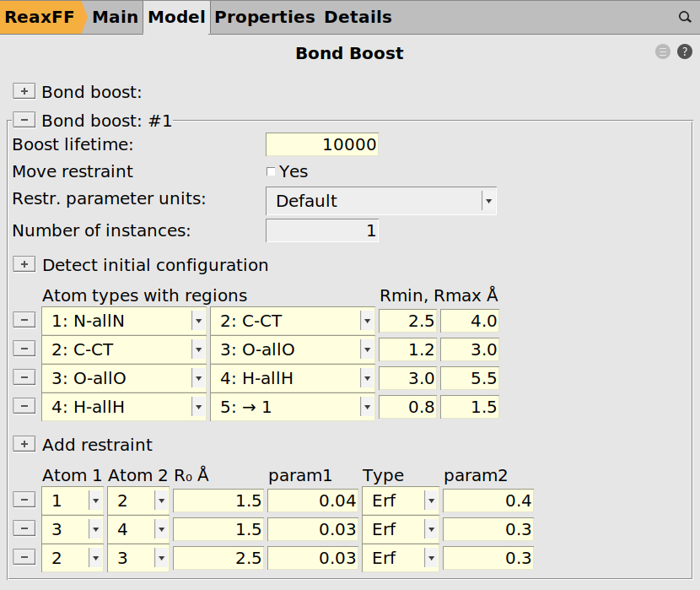Edit R0 value 1.5 in first restraint row

(x=218, y=501)
